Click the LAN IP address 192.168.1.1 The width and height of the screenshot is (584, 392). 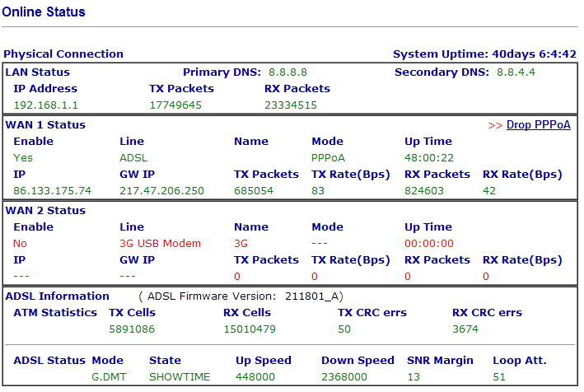pos(46,105)
